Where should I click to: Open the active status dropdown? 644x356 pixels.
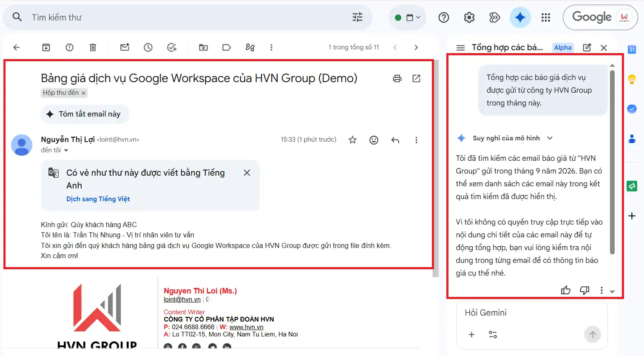407,17
